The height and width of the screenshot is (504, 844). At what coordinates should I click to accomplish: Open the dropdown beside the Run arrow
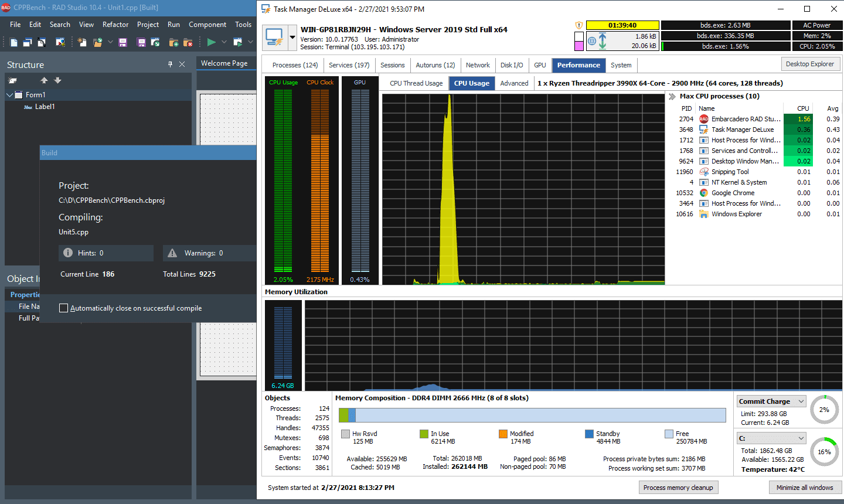click(224, 42)
